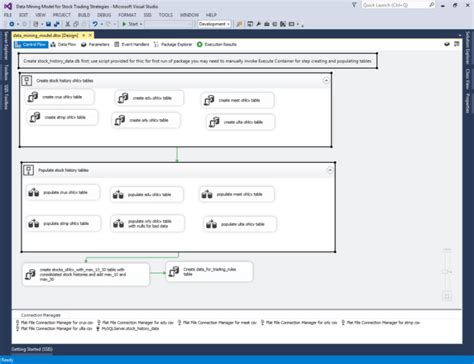The width and height of the screenshot is (474, 364).
Task: Click the wrench Properties icon in toolbar
Action: point(258,24)
